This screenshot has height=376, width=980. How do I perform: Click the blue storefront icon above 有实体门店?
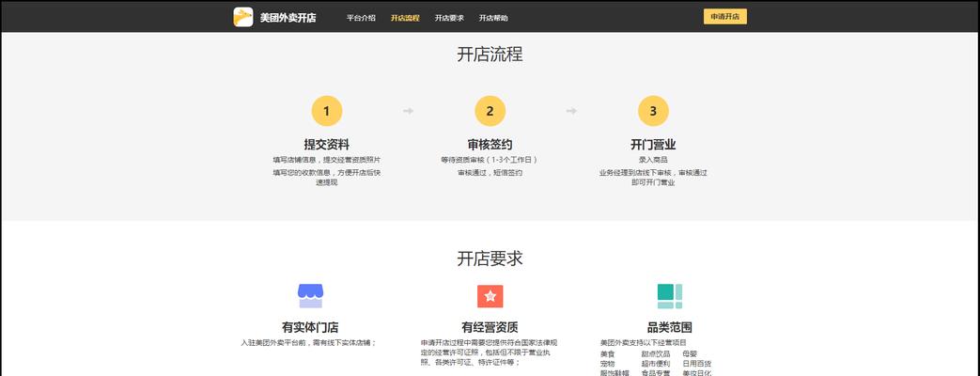click(310, 296)
